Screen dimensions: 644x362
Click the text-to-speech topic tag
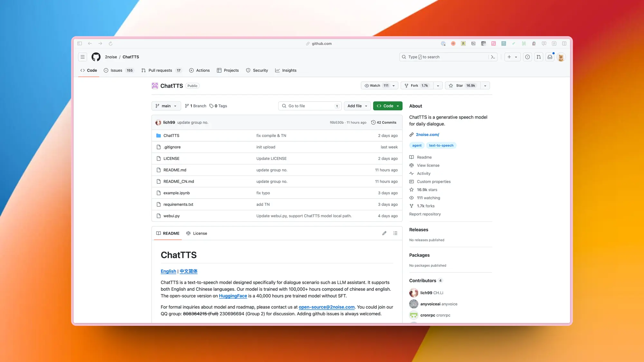[441, 145]
